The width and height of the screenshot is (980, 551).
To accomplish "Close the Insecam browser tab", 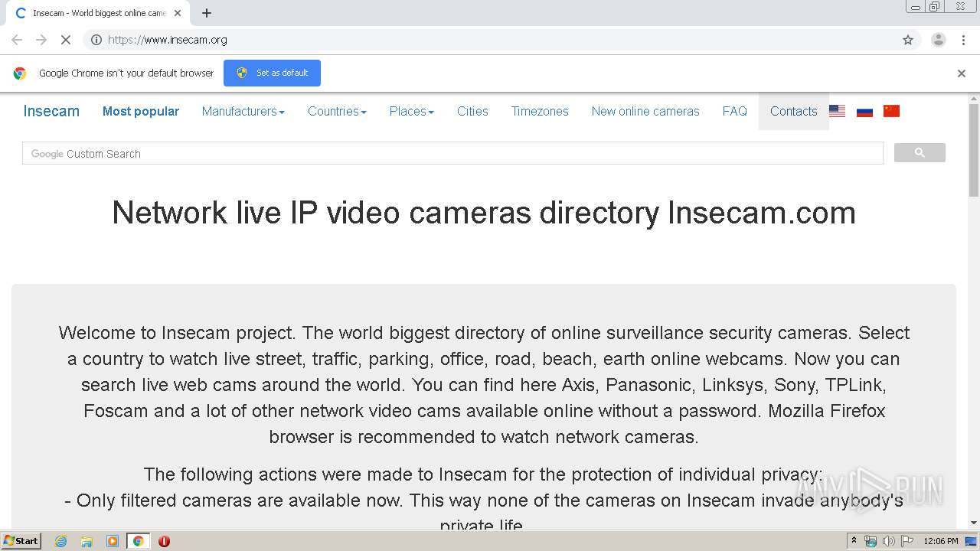I will coord(178,13).
